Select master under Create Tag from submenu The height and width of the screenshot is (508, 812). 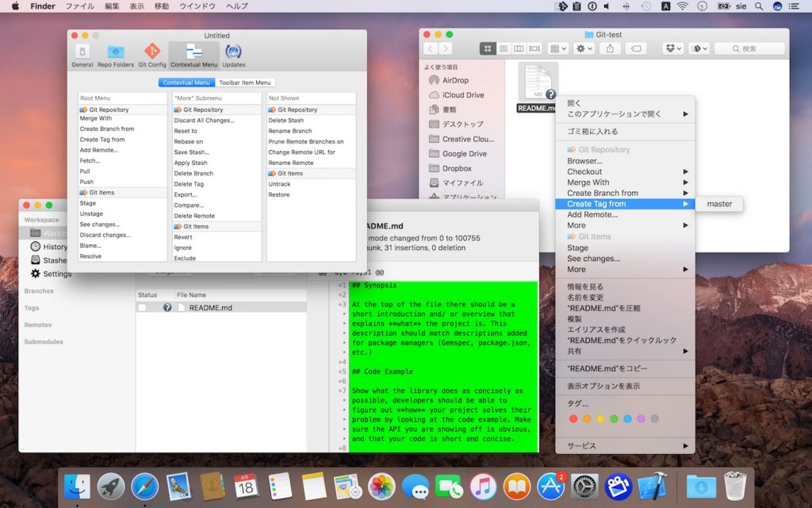point(718,204)
